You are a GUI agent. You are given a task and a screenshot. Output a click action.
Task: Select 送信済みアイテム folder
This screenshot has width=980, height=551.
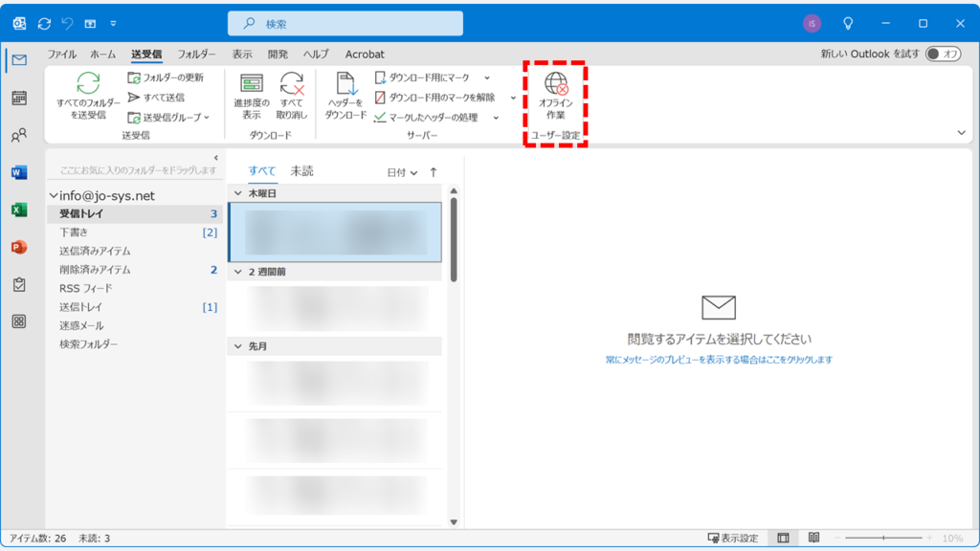[x=135, y=252]
